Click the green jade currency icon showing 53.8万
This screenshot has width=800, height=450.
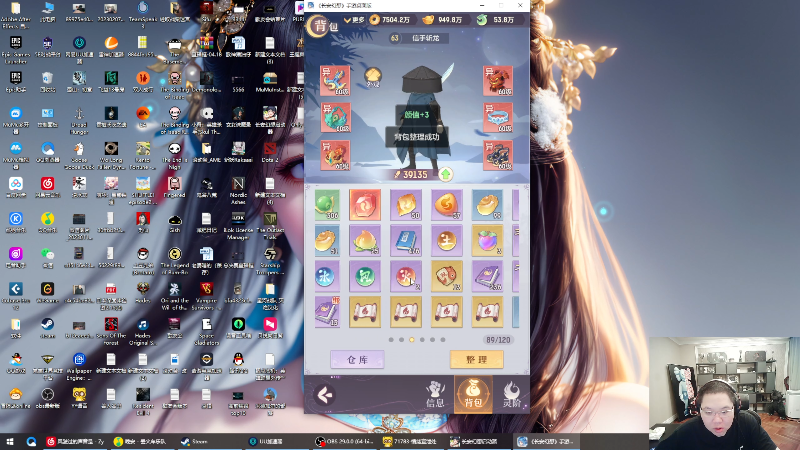(x=482, y=19)
